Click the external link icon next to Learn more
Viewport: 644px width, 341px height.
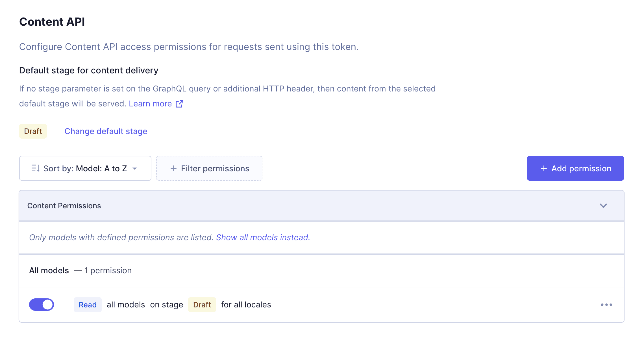click(x=180, y=104)
